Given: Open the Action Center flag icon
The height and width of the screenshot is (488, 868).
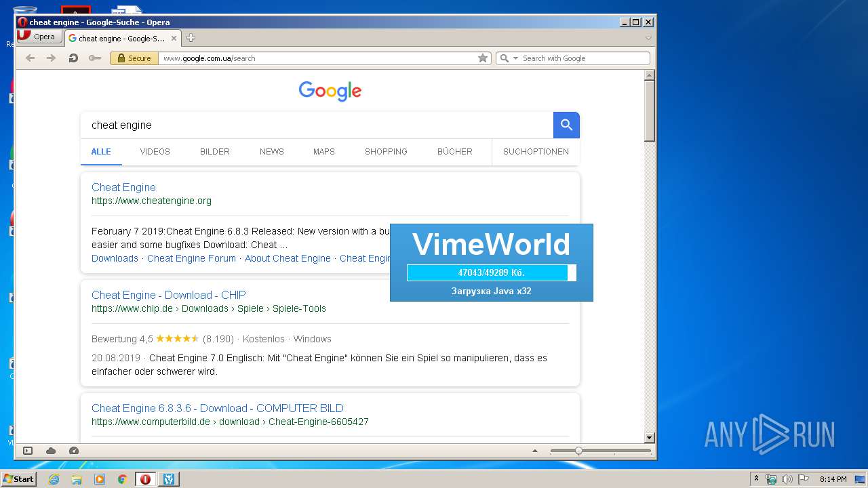Looking at the screenshot, I should (x=804, y=479).
